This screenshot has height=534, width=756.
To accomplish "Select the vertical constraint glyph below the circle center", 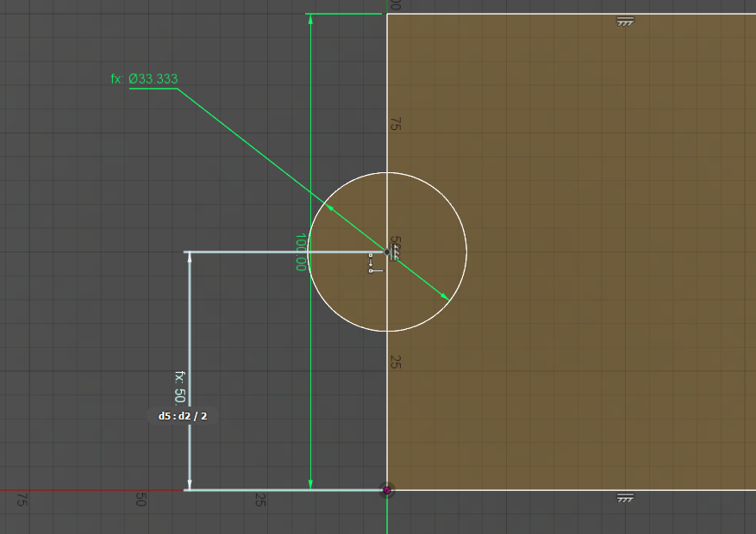I will point(371,265).
